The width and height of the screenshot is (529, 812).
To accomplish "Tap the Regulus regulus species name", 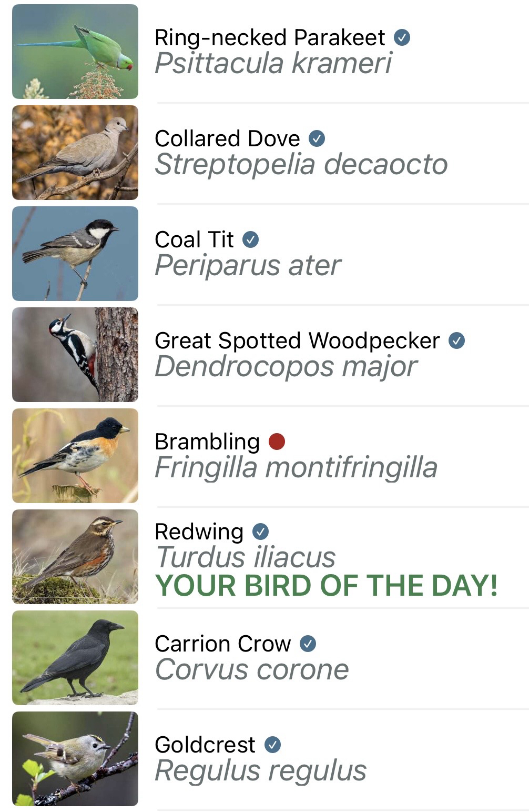I will pos(260,770).
